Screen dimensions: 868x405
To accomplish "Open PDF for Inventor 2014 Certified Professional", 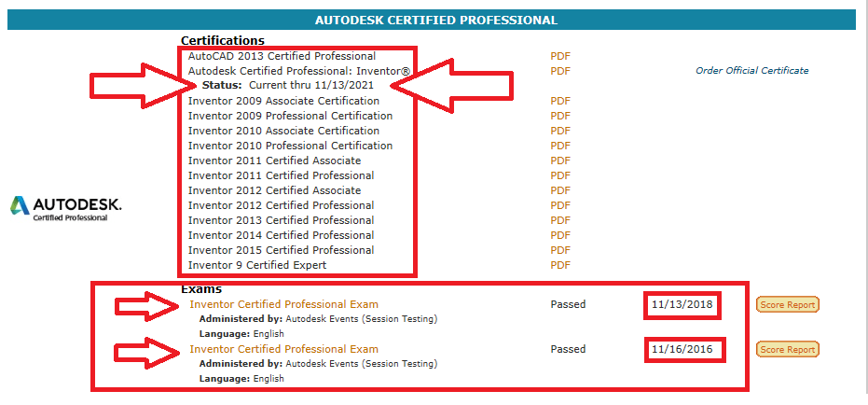I will (x=560, y=235).
